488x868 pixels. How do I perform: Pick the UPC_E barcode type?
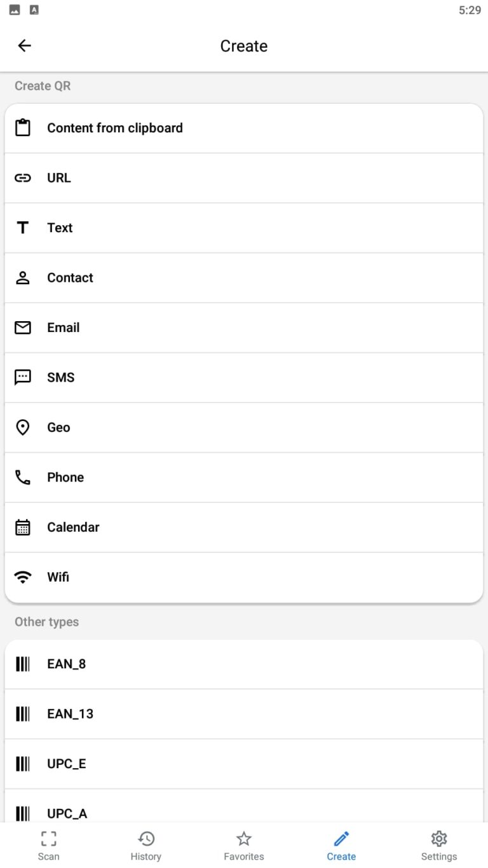click(66, 764)
